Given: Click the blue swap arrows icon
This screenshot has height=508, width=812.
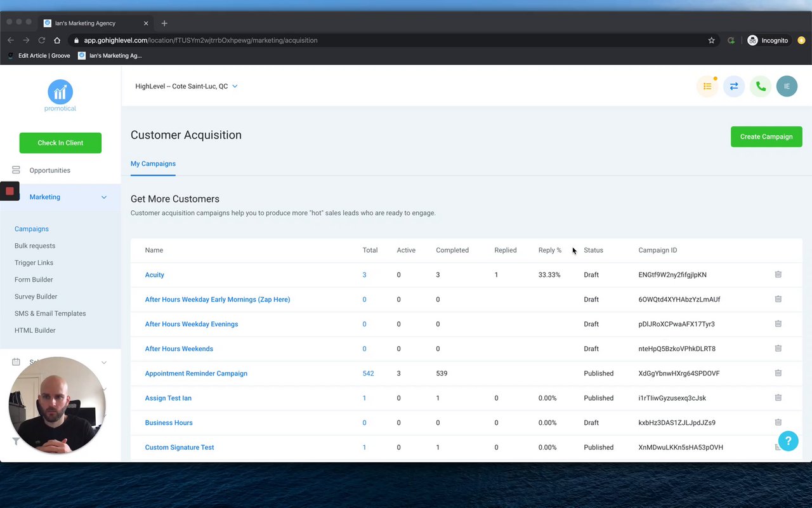Looking at the screenshot, I should [x=734, y=86].
